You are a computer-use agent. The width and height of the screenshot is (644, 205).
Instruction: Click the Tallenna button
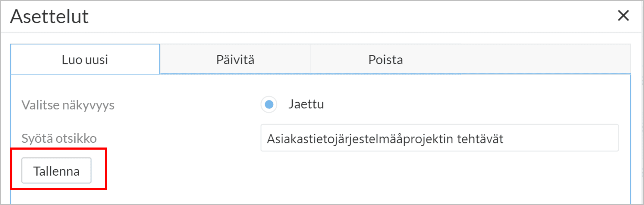point(56,170)
